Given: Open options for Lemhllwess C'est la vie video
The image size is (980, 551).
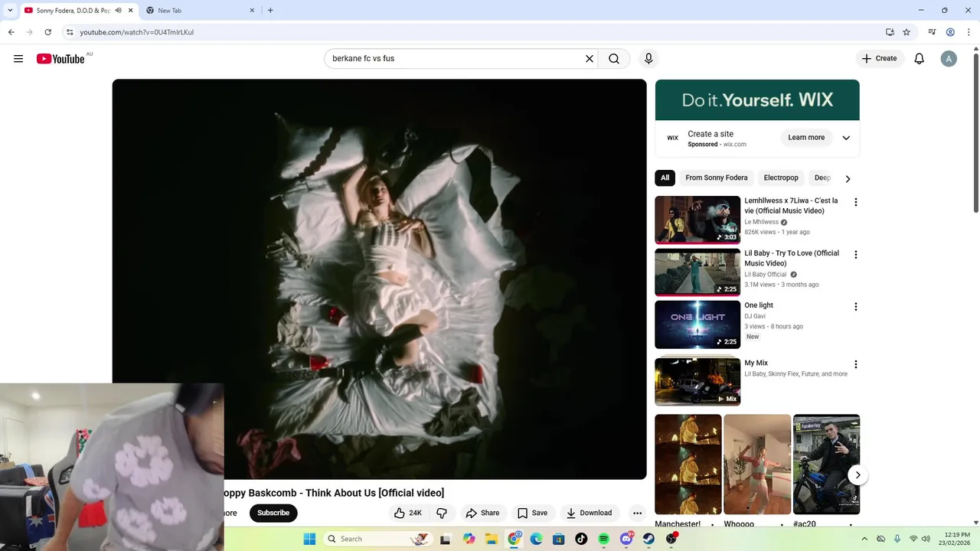Looking at the screenshot, I should [x=856, y=202].
